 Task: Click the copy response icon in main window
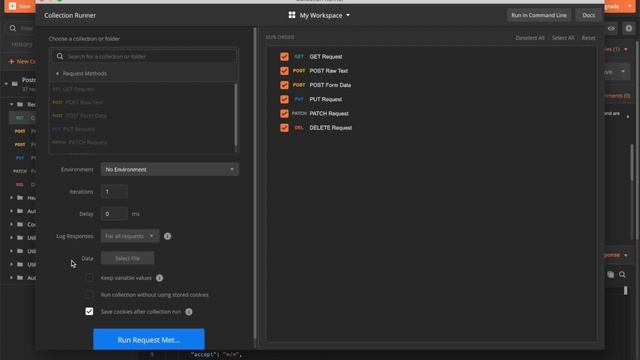610,275
